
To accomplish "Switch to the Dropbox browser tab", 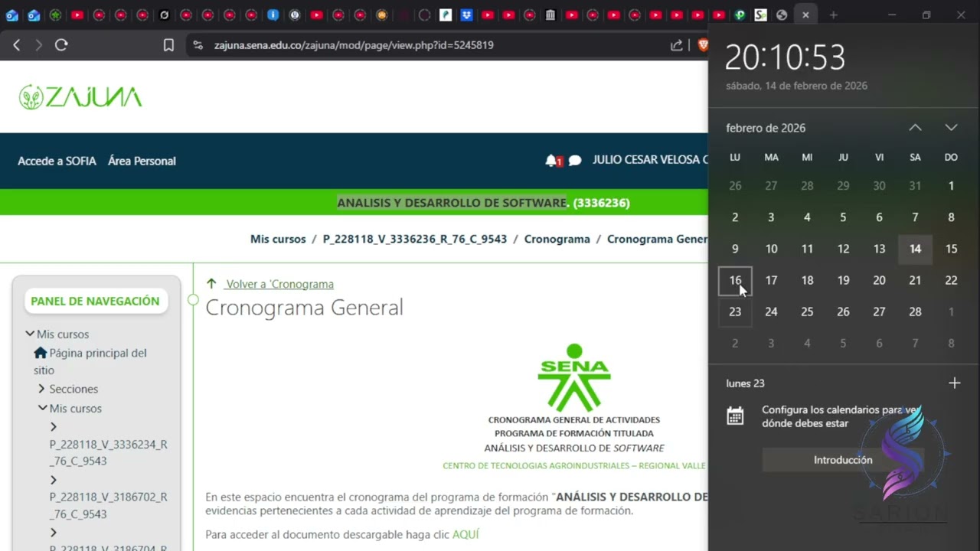I will [466, 15].
